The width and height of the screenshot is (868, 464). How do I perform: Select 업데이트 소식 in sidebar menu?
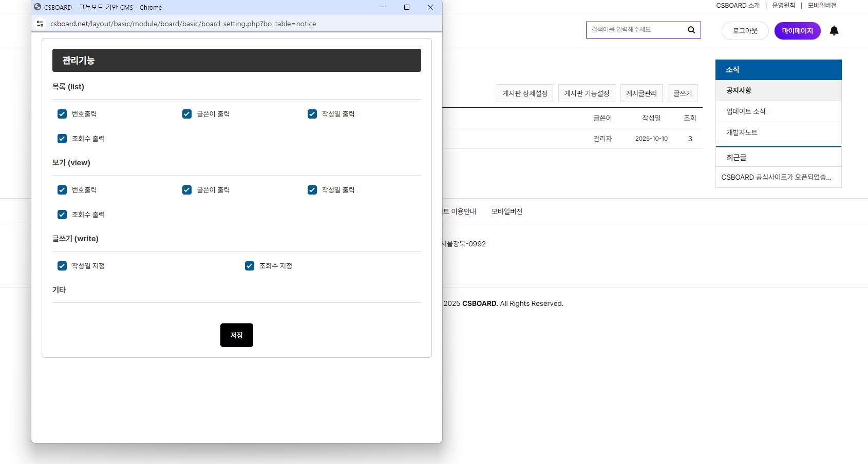(x=746, y=111)
